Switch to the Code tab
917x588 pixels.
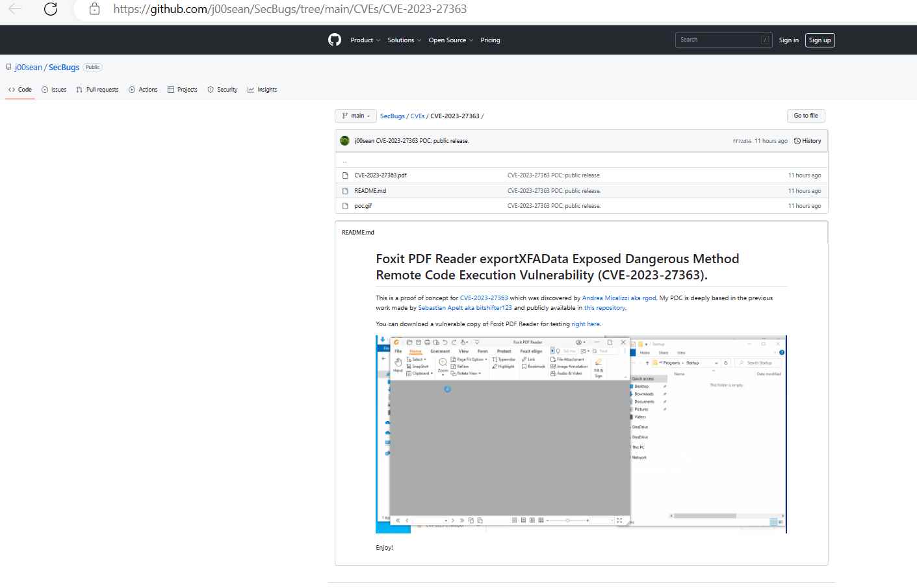20,90
